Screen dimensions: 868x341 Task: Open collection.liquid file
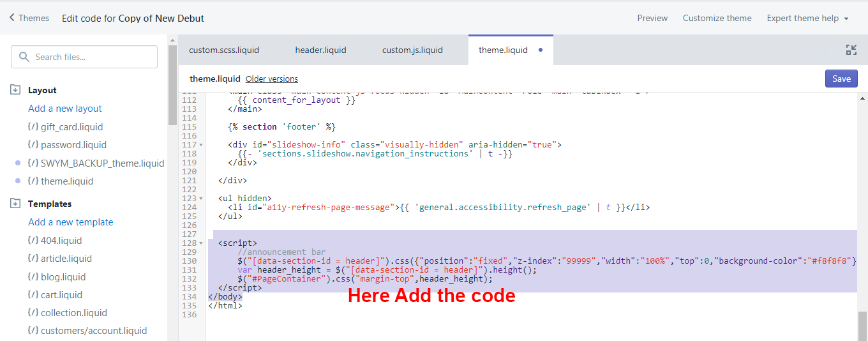[74, 313]
